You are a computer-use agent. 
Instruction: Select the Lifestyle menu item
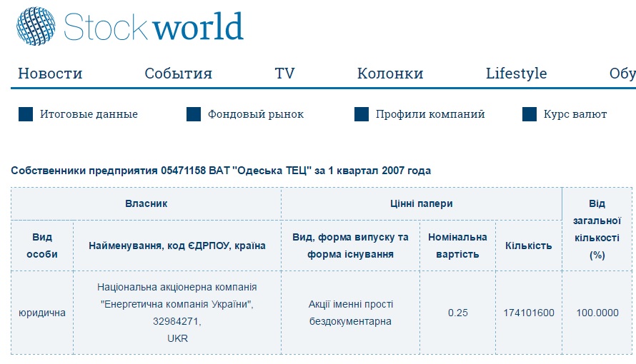516,74
